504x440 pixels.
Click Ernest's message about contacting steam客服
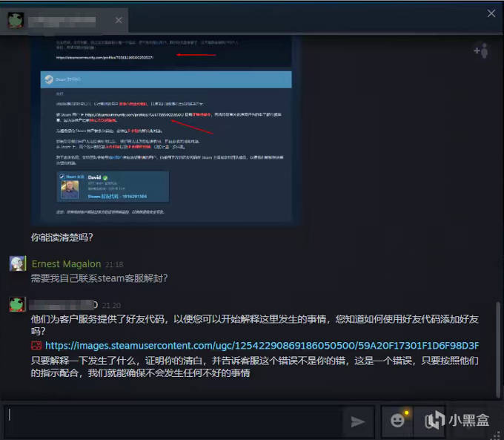click(100, 278)
